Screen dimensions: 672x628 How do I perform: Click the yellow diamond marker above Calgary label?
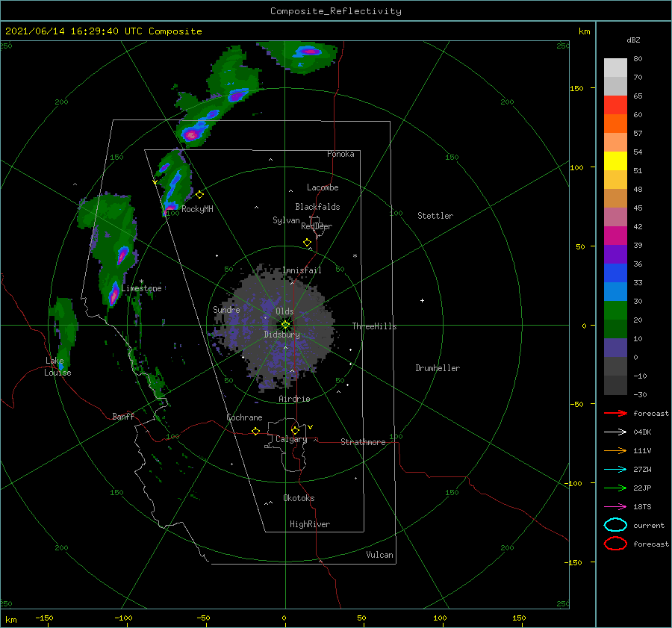(x=295, y=430)
